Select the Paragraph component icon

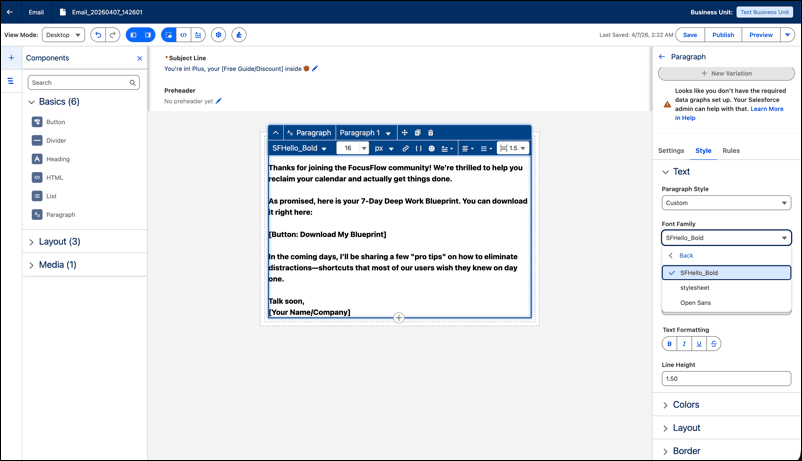[37, 214]
